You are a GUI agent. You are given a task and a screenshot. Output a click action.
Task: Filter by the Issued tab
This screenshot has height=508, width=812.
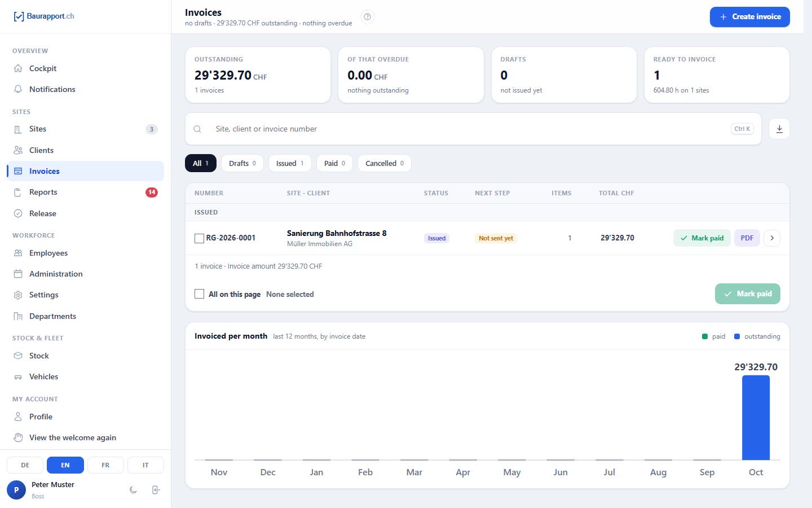pyautogui.click(x=290, y=163)
